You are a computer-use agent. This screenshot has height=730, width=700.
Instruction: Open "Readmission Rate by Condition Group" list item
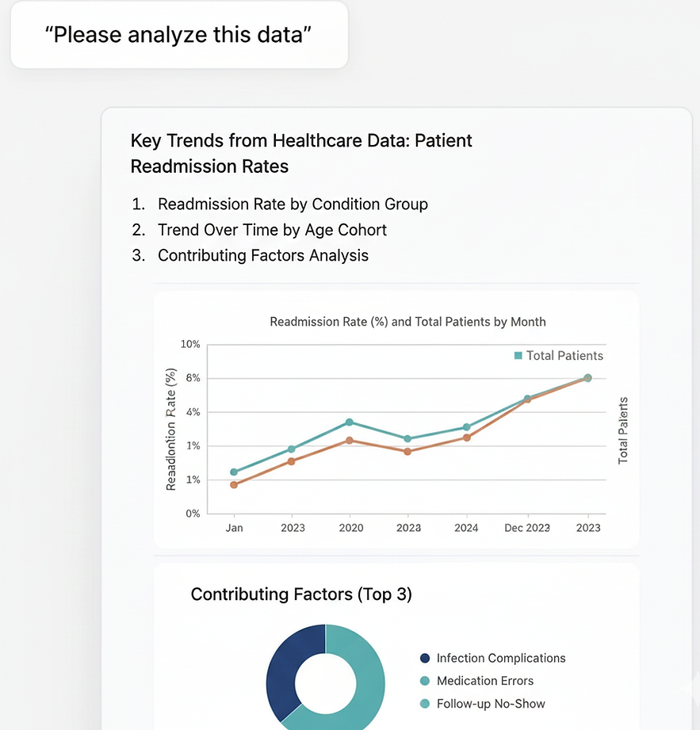[x=293, y=204]
